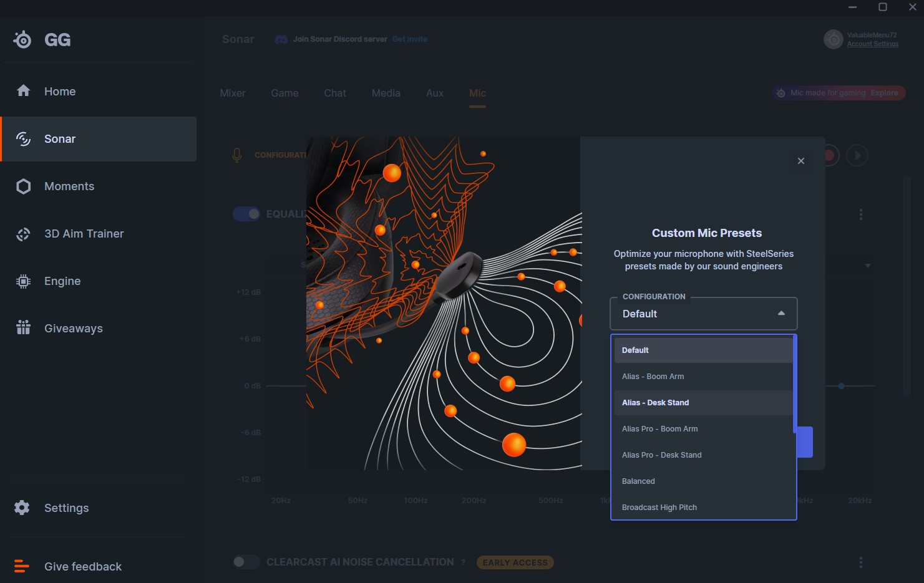
Task: Click the SteelSeries GG logo icon
Action: pyautogui.click(x=22, y=40)
